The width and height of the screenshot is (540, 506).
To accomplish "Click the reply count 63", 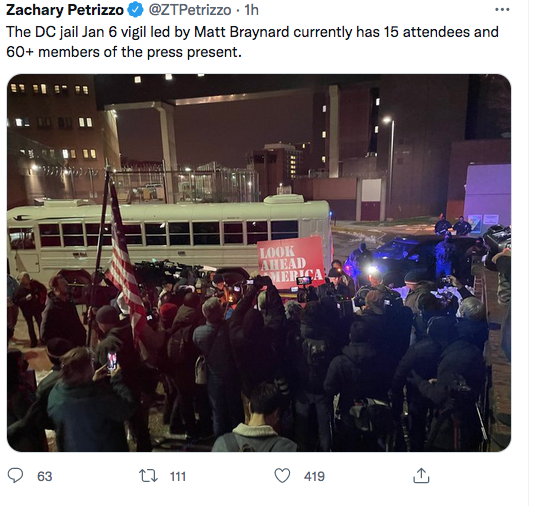I will coord(44,476).
